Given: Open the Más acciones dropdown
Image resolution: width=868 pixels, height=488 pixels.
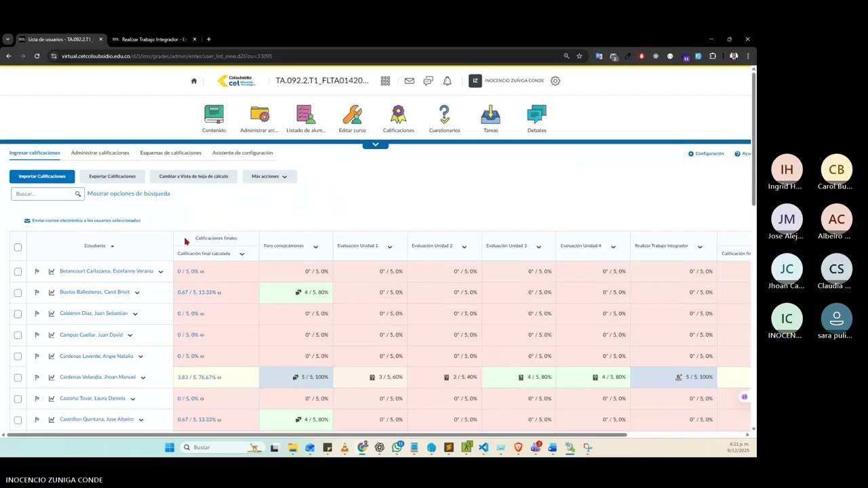Looking at the screenshot, I should pos(269,176).
